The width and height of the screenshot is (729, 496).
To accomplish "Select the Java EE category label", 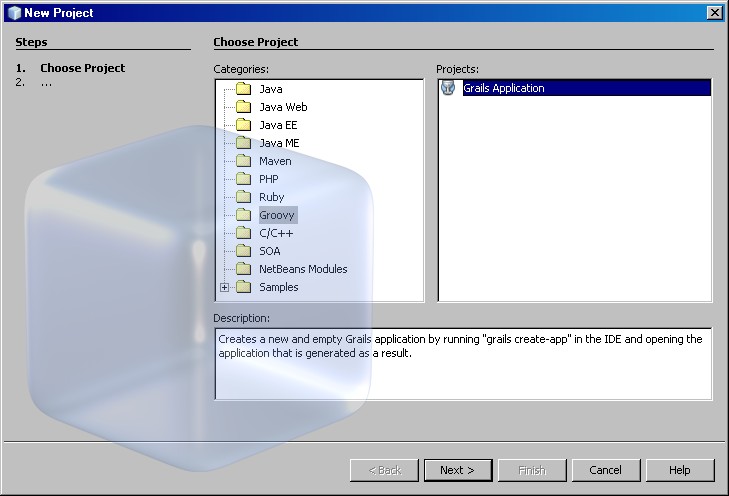I will 278,125.
